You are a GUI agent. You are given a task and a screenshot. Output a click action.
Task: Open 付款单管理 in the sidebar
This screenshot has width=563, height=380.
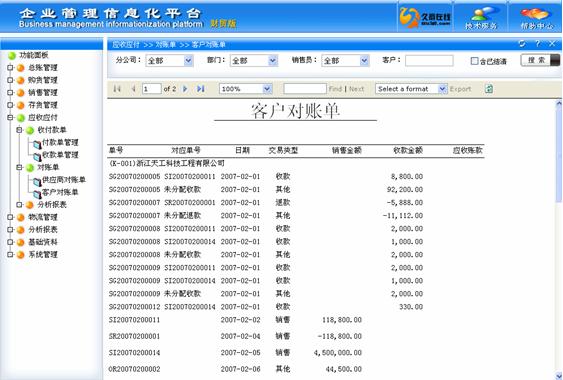click(x=60, y=143)
